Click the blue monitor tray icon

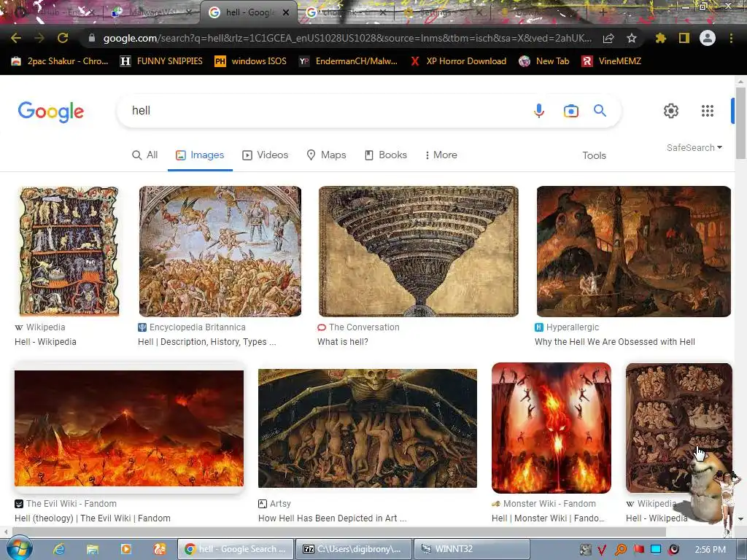(x=656, y=550)
